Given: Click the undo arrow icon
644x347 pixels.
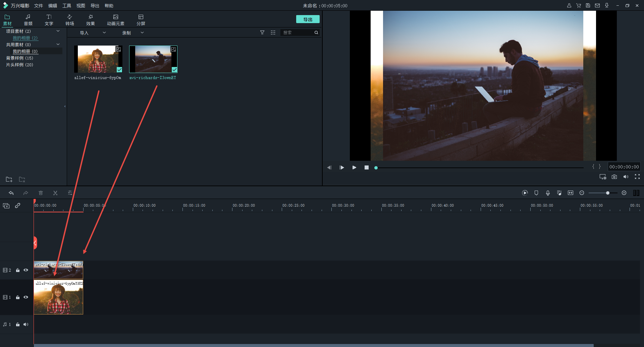Looking at the screenshot, I should [x=11, y=193].
